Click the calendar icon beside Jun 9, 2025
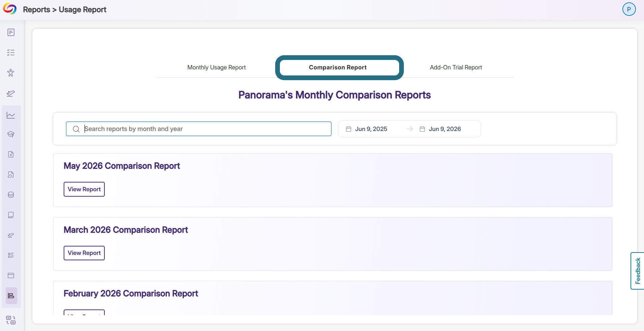 click(x=349, y=129)
